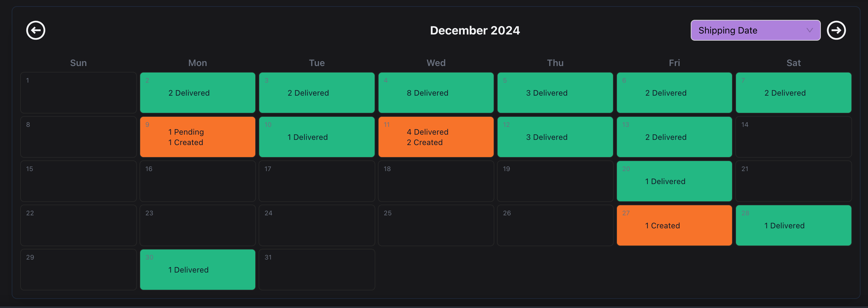The image size is (868, 308).
Task: Go to the next month with right arrow
Action: click(x=836, y=30)
